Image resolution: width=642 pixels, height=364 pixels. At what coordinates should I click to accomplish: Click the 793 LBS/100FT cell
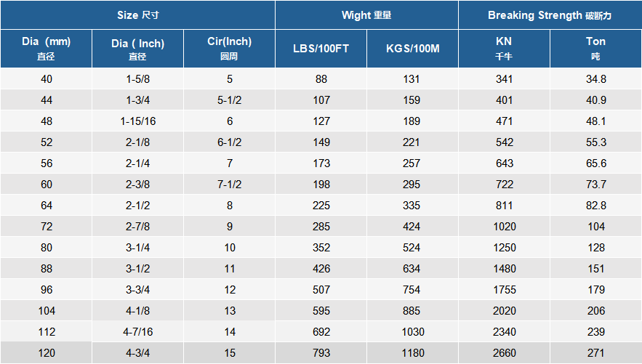tap(321, 353)
